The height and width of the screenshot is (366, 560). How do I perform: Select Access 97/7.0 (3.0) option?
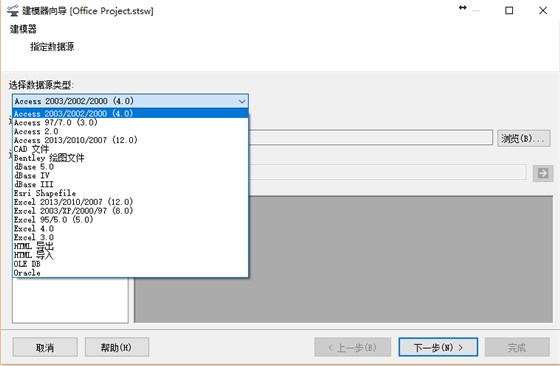[x=130, y=122]
